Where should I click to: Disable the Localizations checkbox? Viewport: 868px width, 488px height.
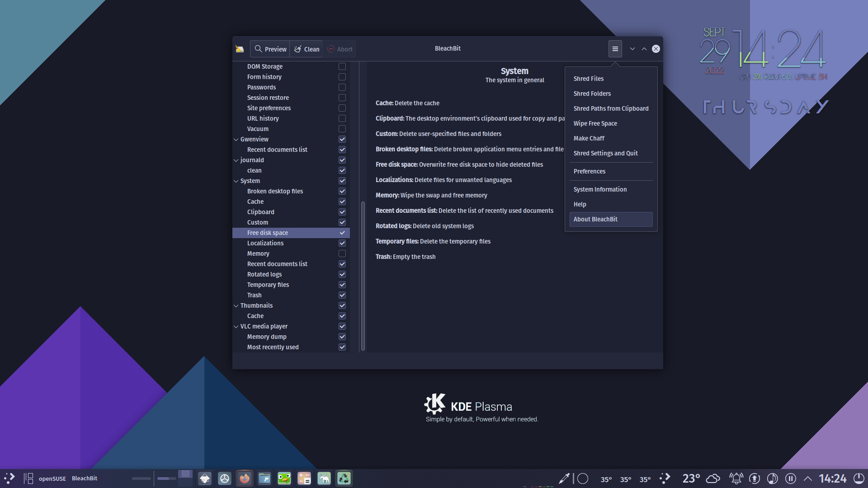click(x=342, y=243)
